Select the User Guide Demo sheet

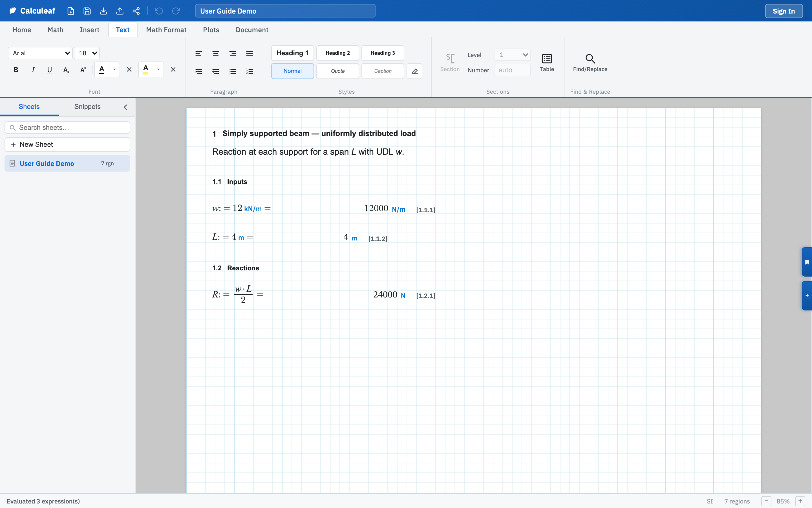67,163
